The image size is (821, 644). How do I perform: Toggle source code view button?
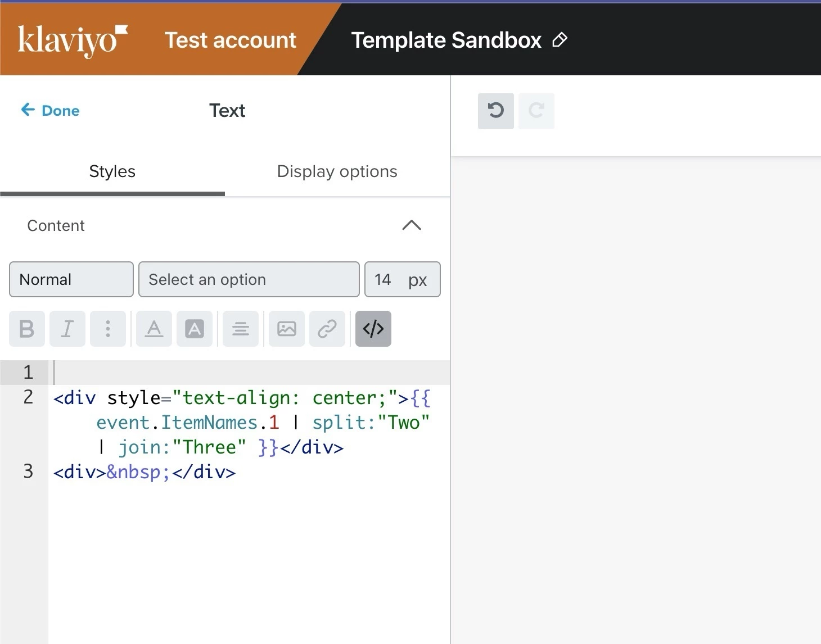pyautogui.click(x=373, y=329)
